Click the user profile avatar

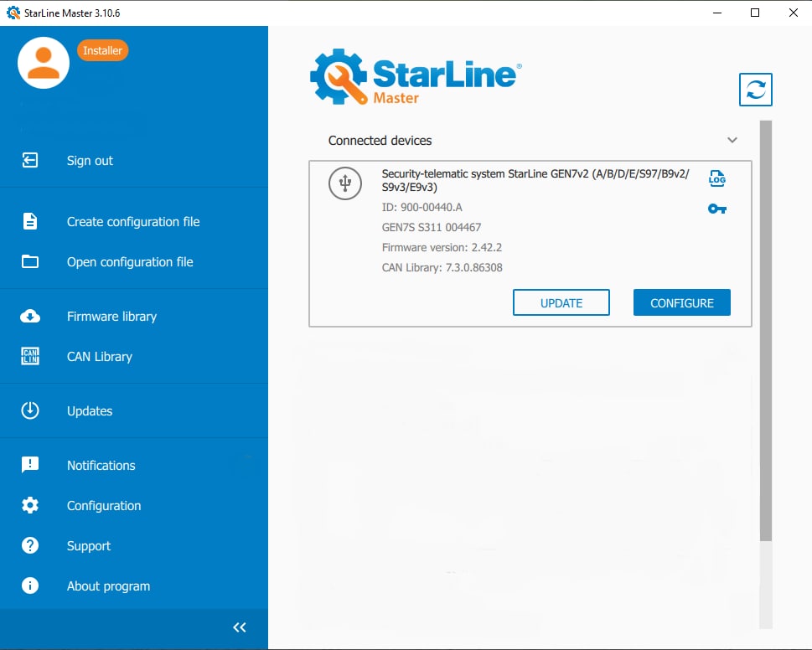pos(44,63)
